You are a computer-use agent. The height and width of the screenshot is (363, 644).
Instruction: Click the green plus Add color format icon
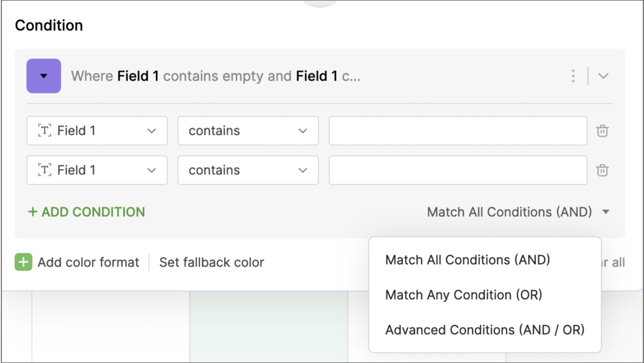24,262
